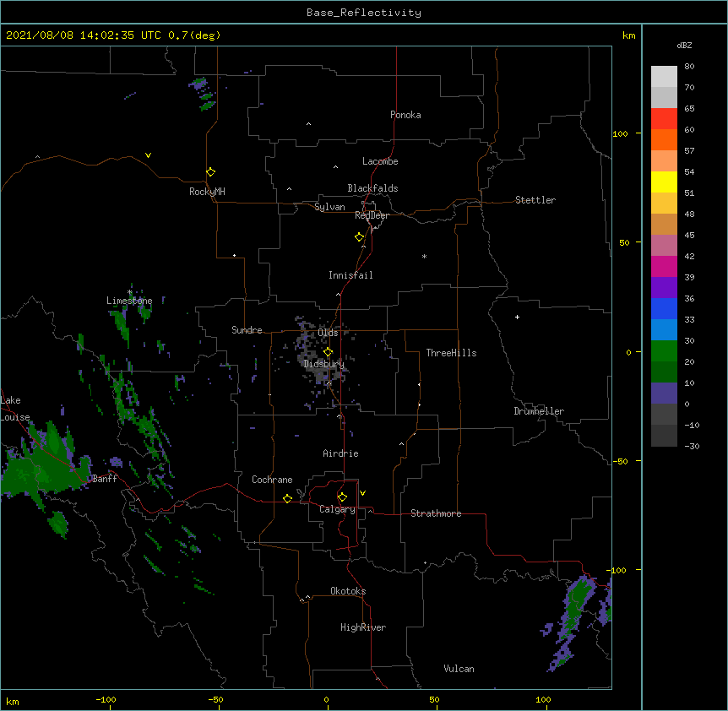Click the Ponoka city label
Image resolution: width=728 pixels, height=711 pixels.
coord(405,115)
